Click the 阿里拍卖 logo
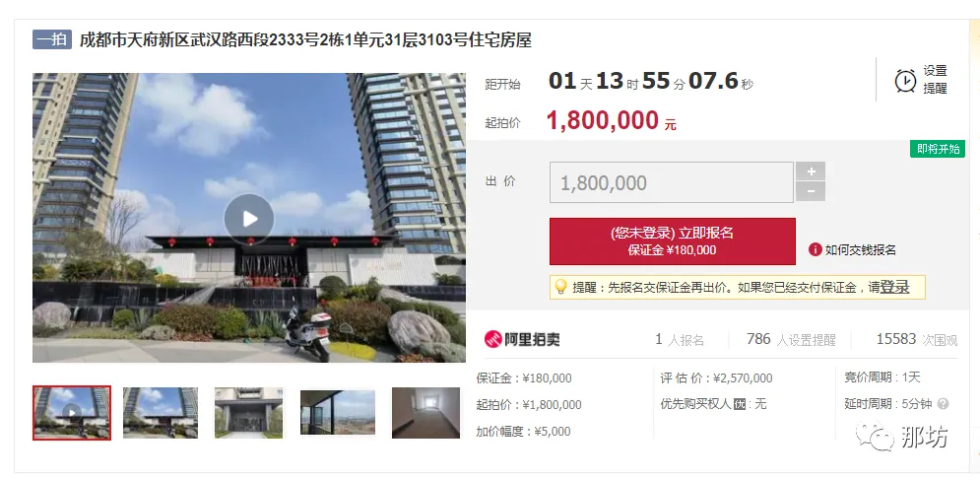This screenshot has height=480, width=980. 522,339
